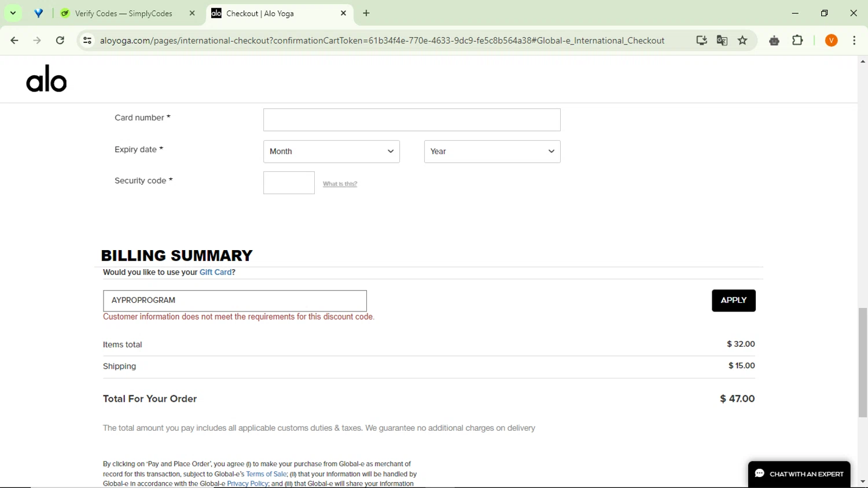868x488 pixels.
Task: Focus the address bar URL
Action: tap(382, 41)
